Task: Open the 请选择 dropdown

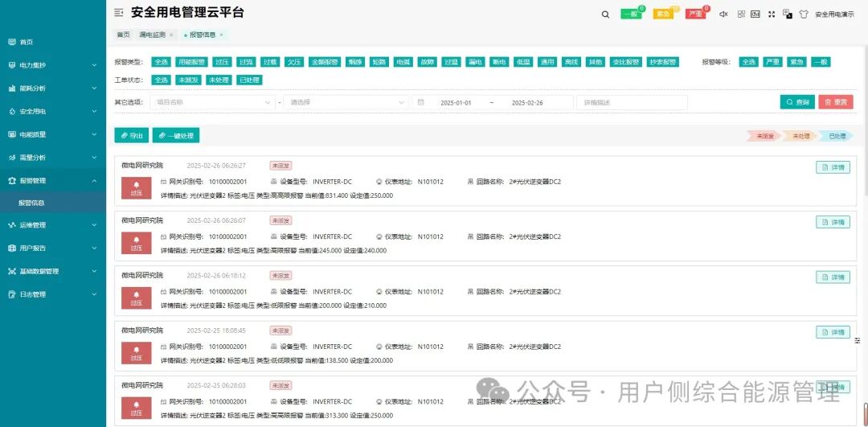Action: click(346, 102)
